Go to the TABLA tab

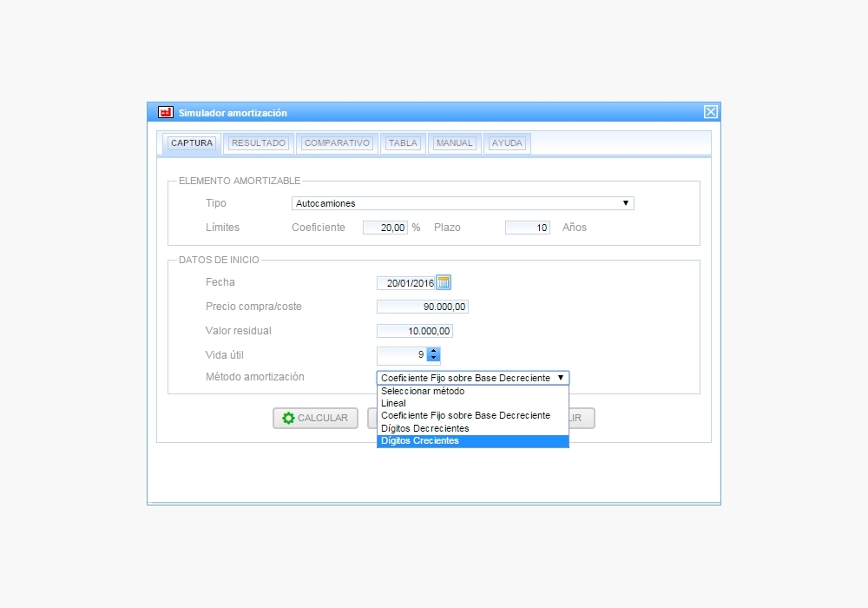pos(403,143)
